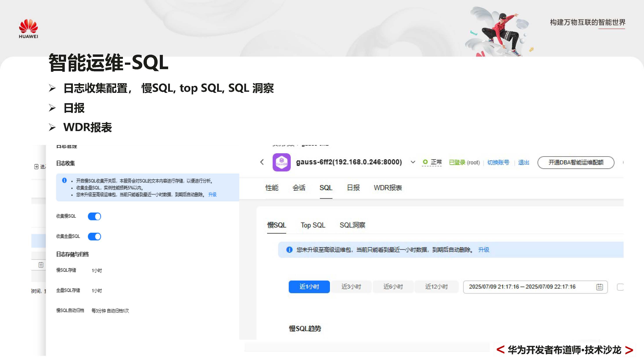Click the 日志存储与归档 heading
The image size is (644, 364).
tap(72, 254)
